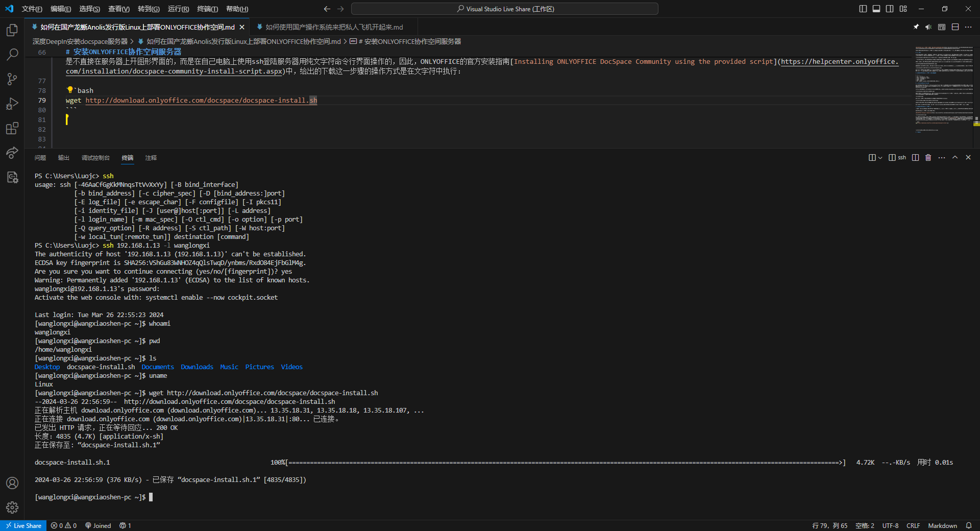Click the pin icon in editor toolbar
Screen dimensions: 980x531
(x=916, y=27)
